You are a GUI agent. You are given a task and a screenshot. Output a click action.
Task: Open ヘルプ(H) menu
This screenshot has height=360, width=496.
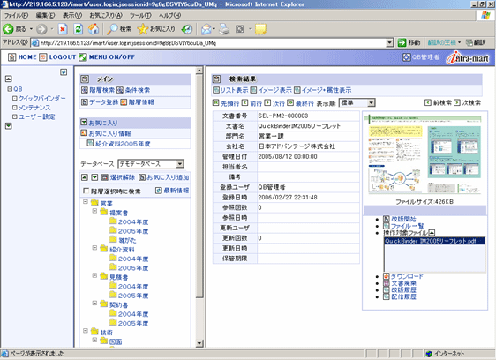click(170, 16)
